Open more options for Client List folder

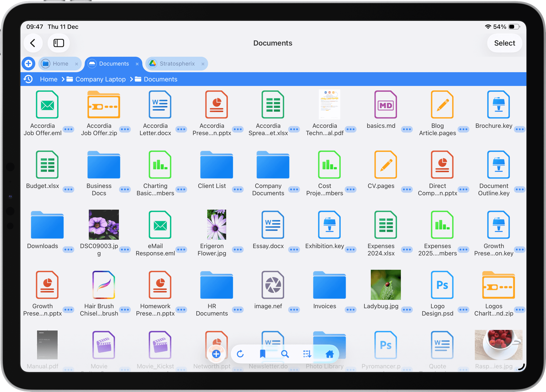(x=238, y=189)
